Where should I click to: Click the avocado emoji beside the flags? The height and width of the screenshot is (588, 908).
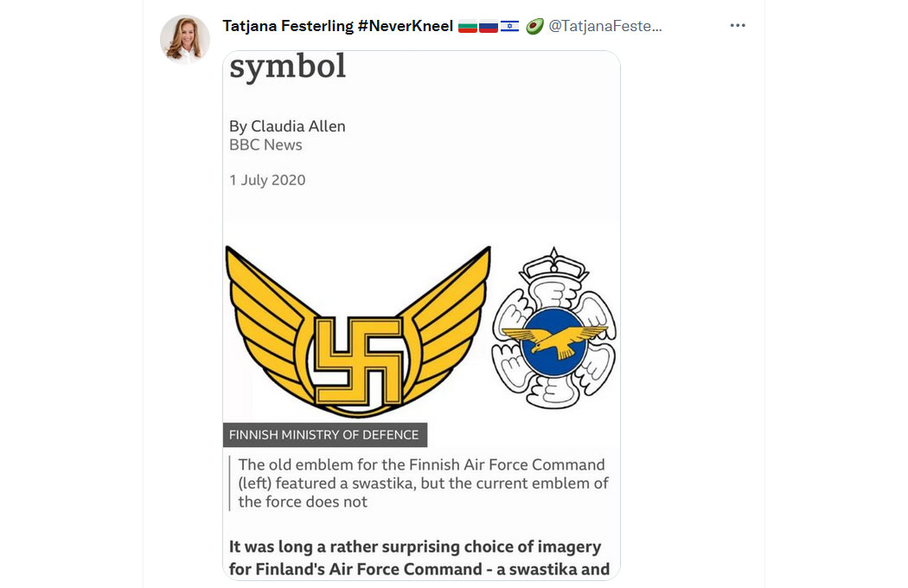[534, 26]
